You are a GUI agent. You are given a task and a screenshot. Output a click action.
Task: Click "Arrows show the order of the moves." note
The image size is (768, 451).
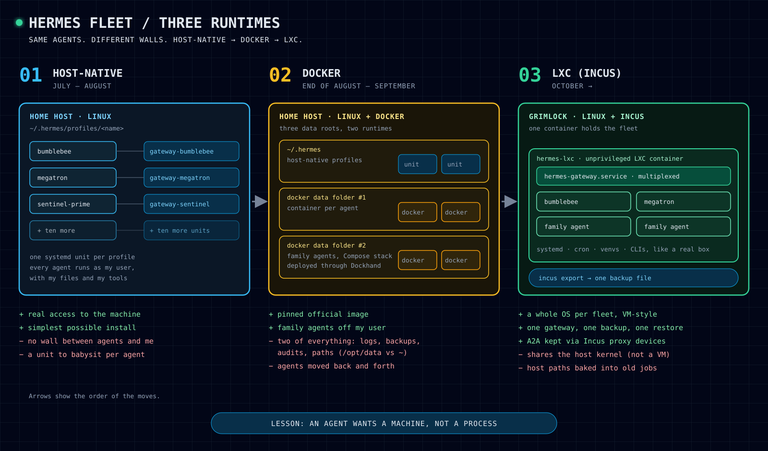click(94, 396)
